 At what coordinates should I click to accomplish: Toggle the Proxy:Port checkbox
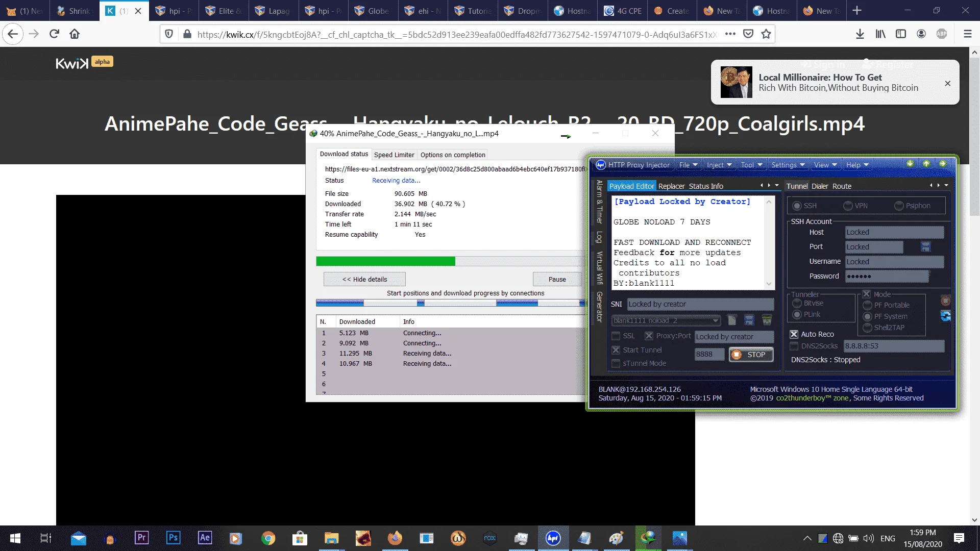tap(649, 336)
